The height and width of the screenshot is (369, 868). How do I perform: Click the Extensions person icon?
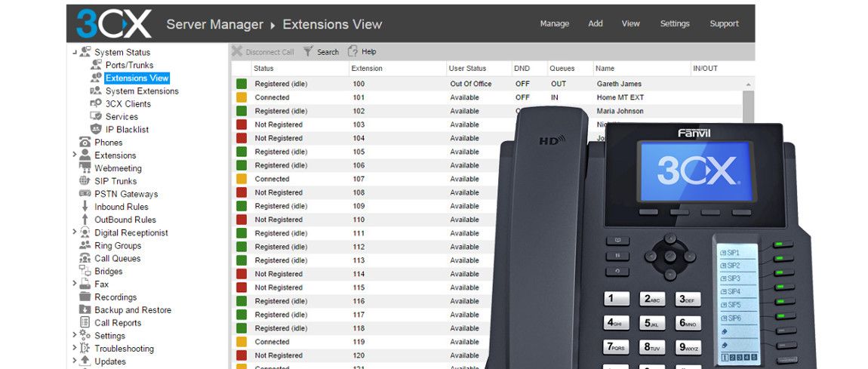tap(85, 155)
